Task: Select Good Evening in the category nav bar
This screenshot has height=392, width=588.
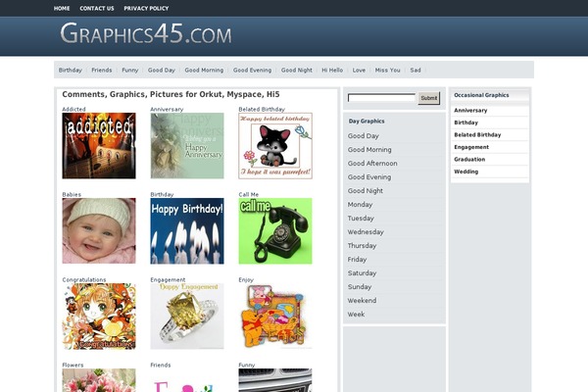Action: [253, 71]
